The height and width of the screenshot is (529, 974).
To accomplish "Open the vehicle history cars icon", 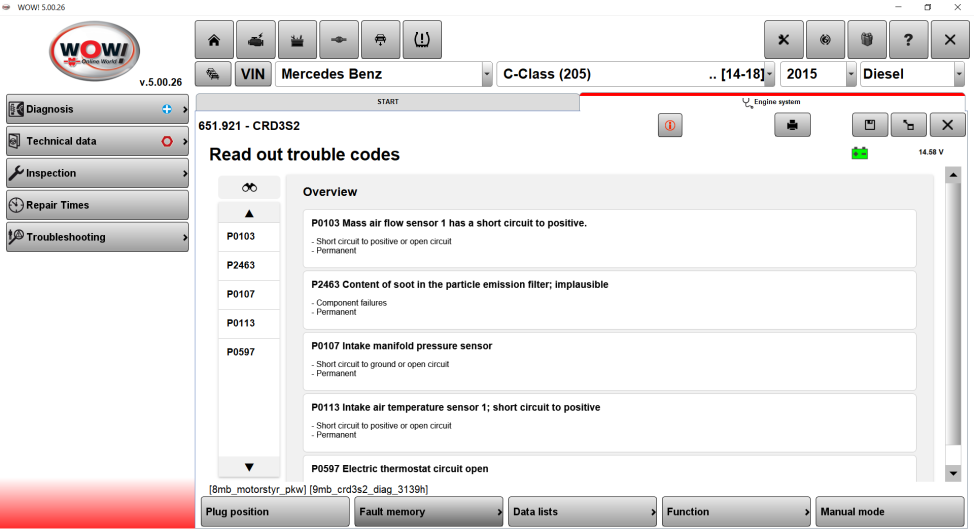I will coord(213,74).
